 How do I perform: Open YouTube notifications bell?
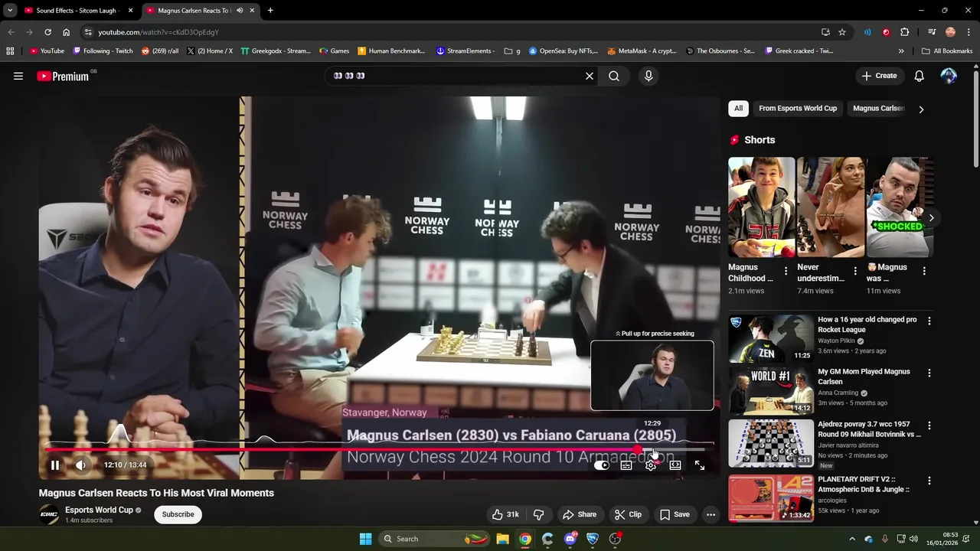tap(920, 76)
